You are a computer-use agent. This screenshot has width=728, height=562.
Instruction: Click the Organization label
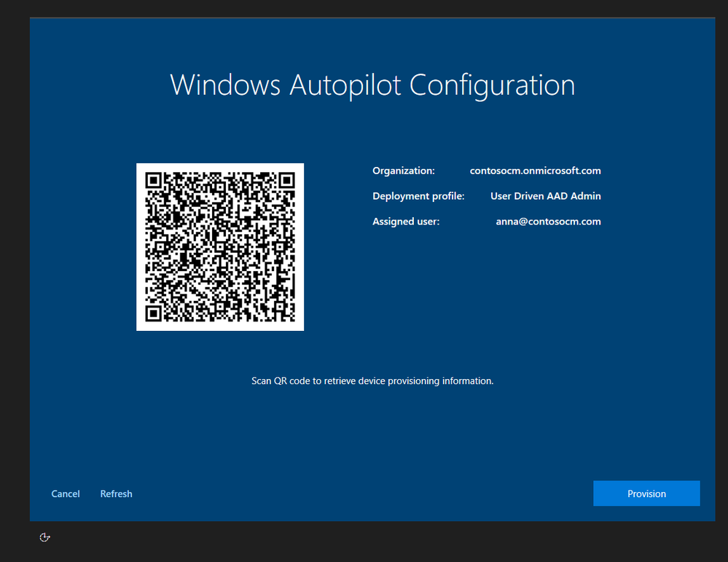[x=404, y=171]
